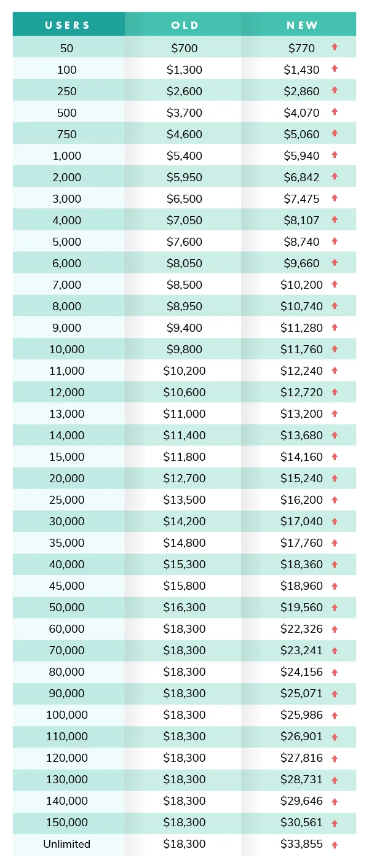This screenshot has height=868, width=369.
Task: Click the old price $700
Action: coord(184,48)
